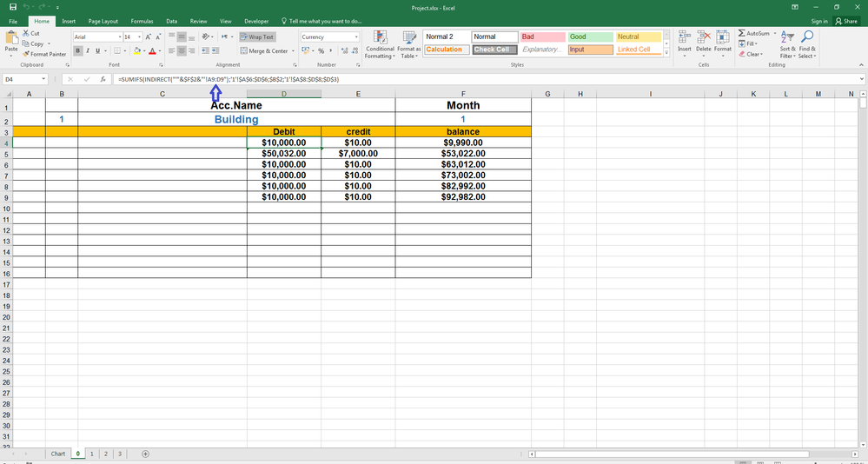The image size is (868, 464).
Task: Apply the Good green cell style
Action: coord(591,36)
